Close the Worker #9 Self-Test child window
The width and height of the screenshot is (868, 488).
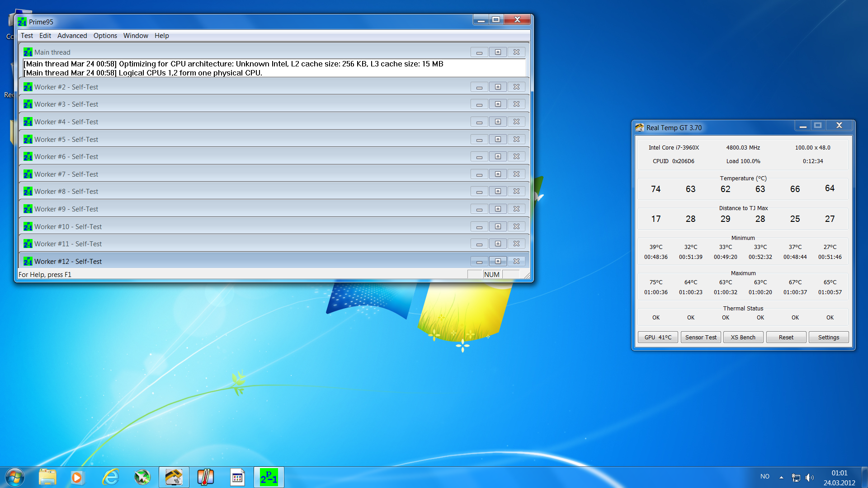click(516, 209)
